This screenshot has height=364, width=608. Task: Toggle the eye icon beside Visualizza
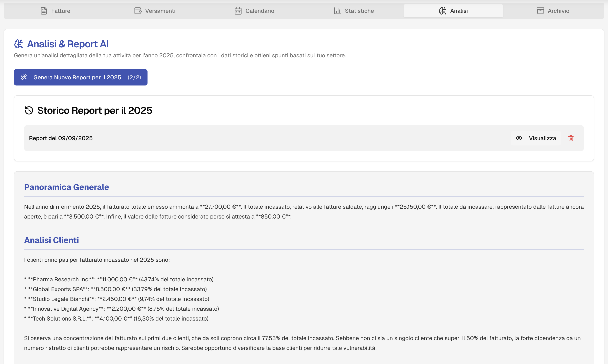tap(519, 138)
